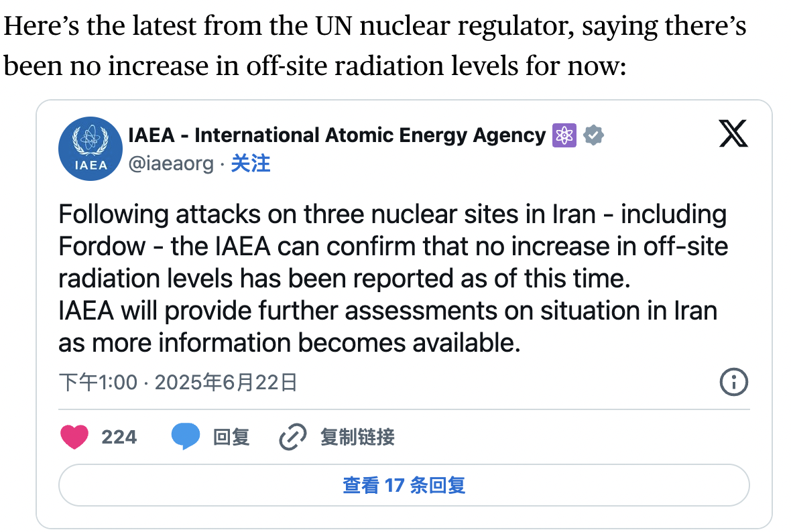Follow the account via 关注 link
This screenshot has width=791, height=532.
pos(251,163)
